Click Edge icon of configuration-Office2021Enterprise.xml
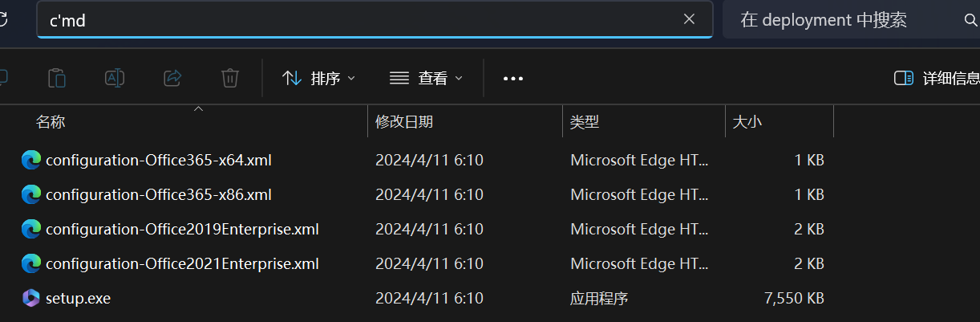The width and height of the screenshot is (980, 322). click(31, 263)
